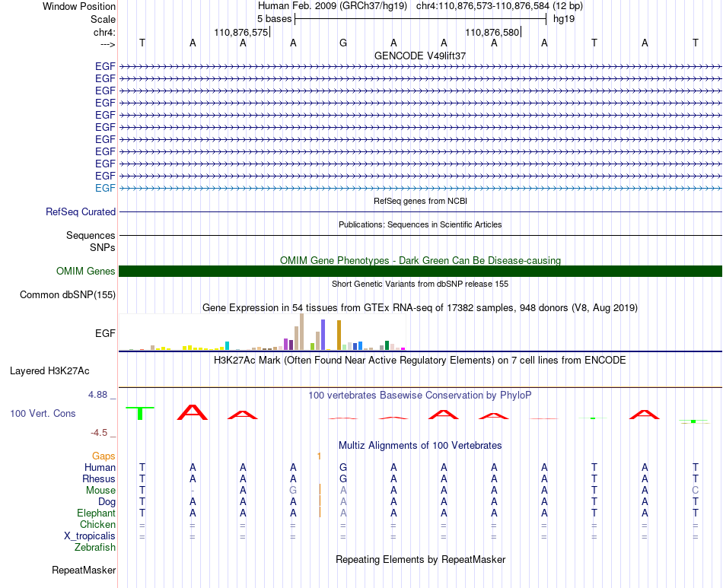Viewport: 723px width, 588px height.
Task: Select the X_tropicalis alignment row label
Action: click(90, 536)
